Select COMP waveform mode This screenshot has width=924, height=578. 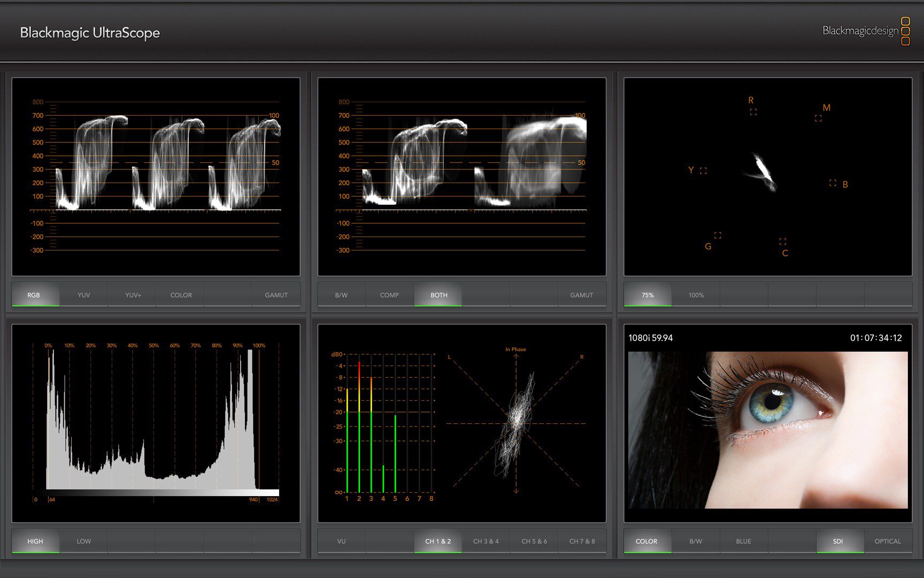tap(389, 295)
